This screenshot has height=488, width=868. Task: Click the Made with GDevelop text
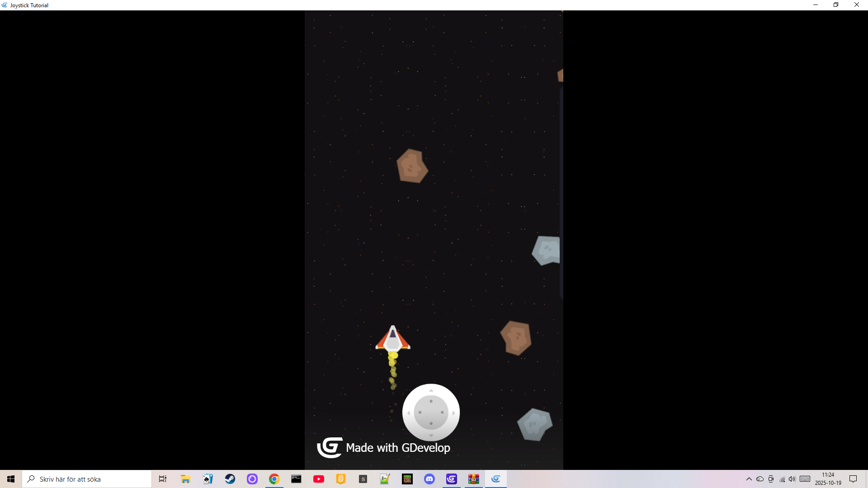398,448
